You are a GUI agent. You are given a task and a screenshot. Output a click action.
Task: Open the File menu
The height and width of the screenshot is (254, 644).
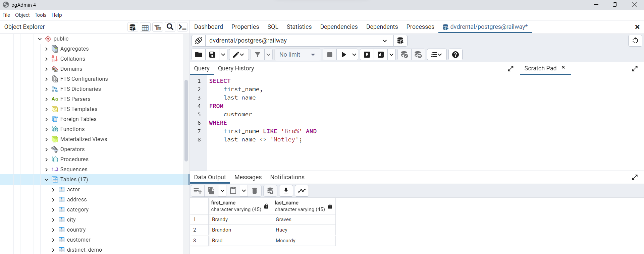[x=6, y=15]
